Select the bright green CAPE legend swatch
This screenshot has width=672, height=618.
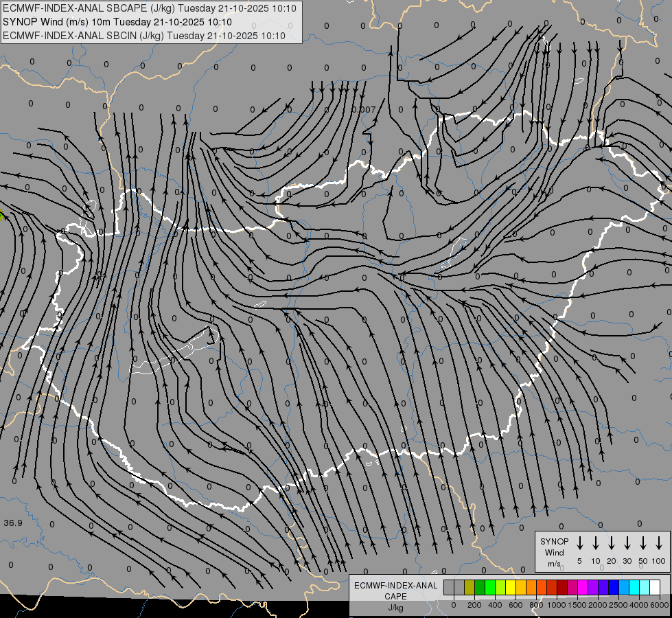click(x=490, y=587)
